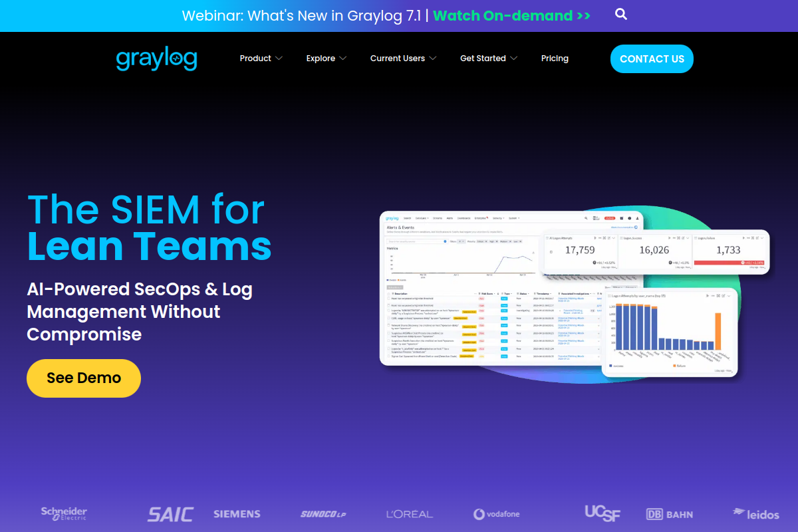Expand the Current Users dropdown
This screenshot has width=798, height=532.
point(403,59)
